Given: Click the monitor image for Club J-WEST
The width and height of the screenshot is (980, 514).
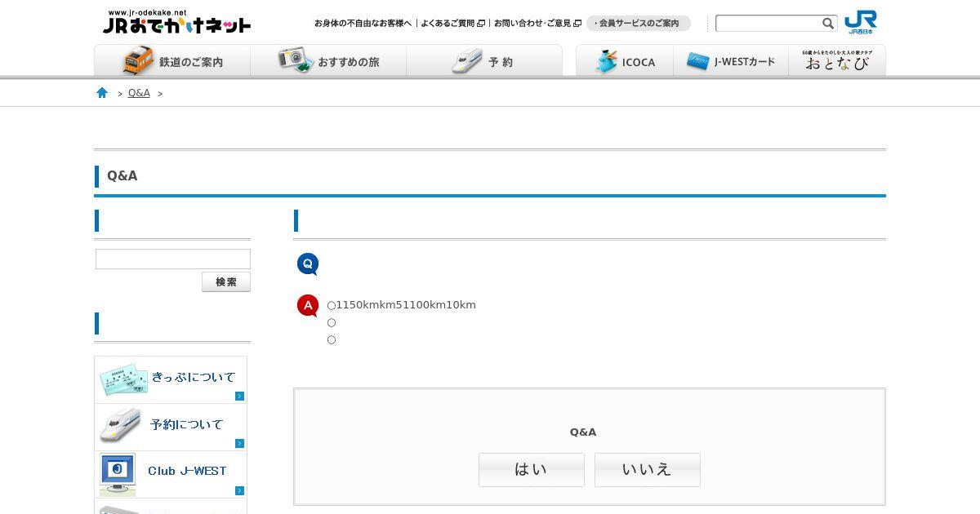Looking at the screenshot, I should pyautogui.click(x=118, y=475).
